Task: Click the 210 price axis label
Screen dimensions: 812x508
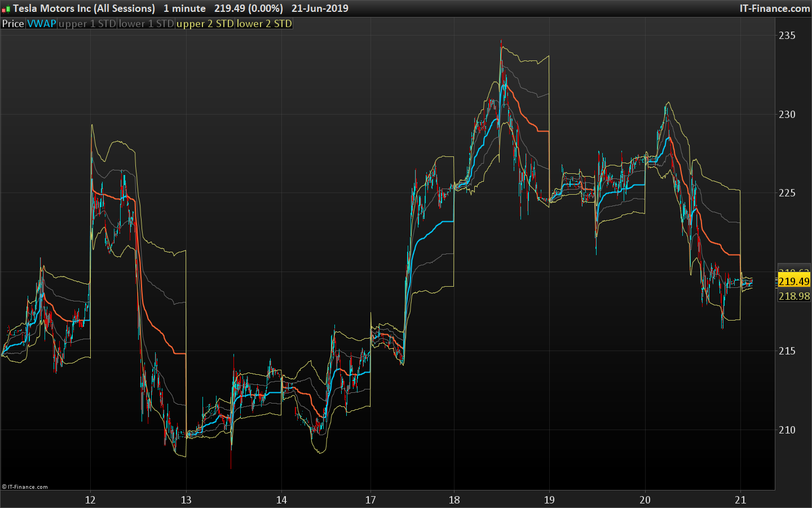Action: click(787, 430)
